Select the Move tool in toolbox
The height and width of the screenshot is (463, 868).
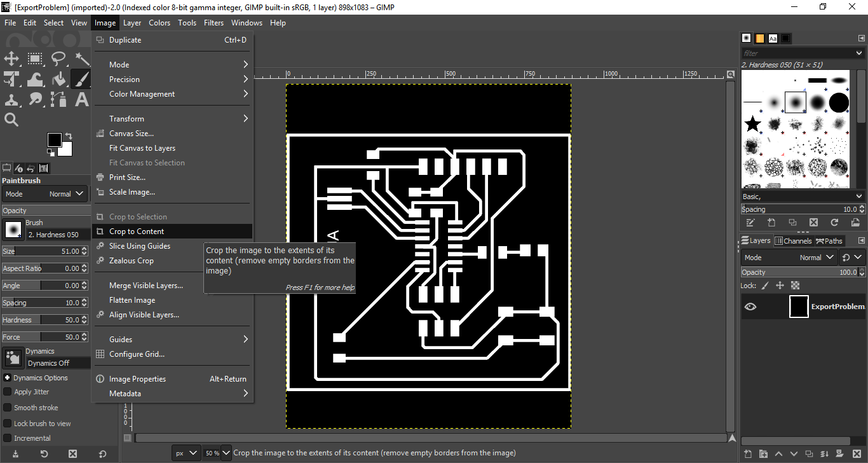(x=11, y=59)
